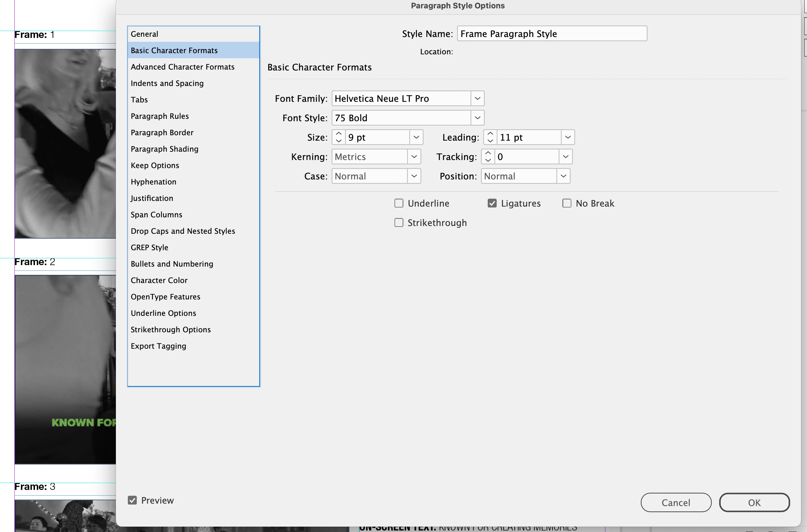Switch to Indents and Spacing section
Viewport: 807px width, 532px height.
(167, 83)
